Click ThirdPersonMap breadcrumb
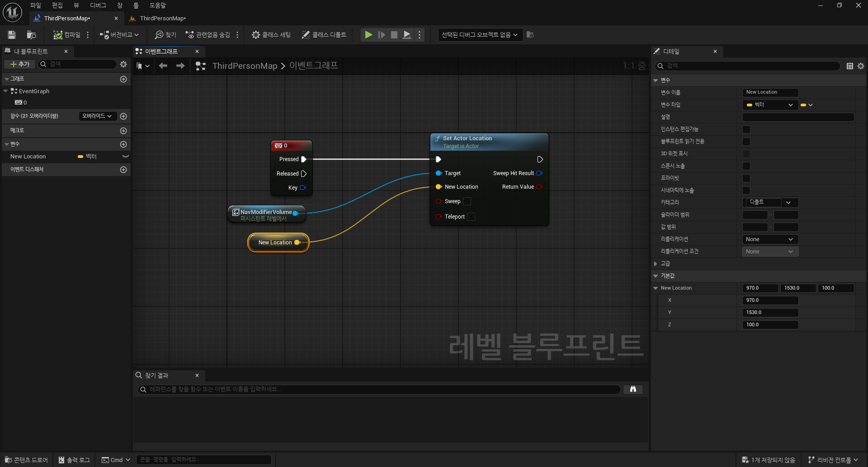This screenshot has height=467, width=868. [x=245, y=66]
